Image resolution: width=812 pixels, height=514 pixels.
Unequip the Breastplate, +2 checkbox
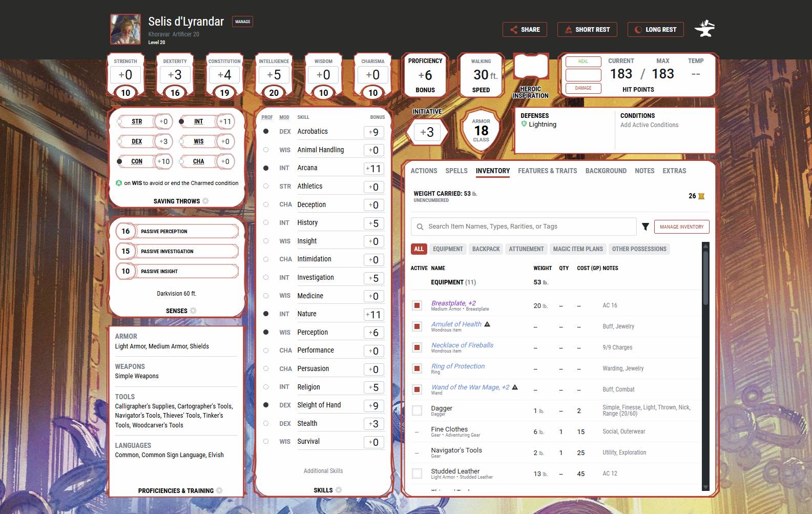(x=417, y=305)
